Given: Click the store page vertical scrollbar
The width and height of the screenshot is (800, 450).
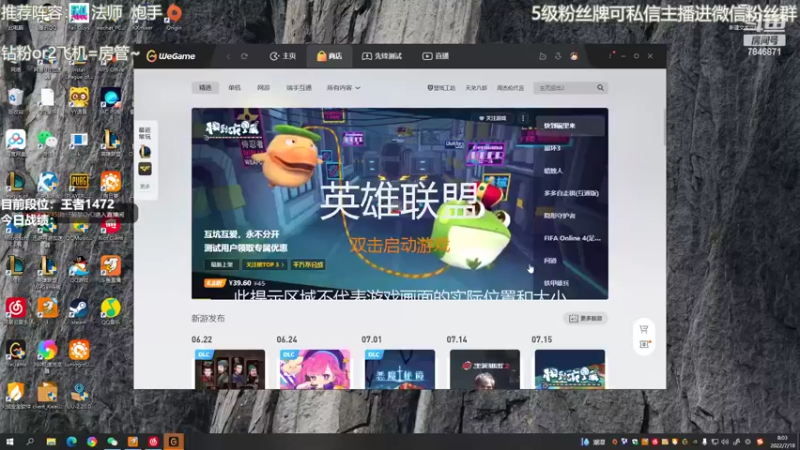Looking at the screenshot, I should (664, 127).
